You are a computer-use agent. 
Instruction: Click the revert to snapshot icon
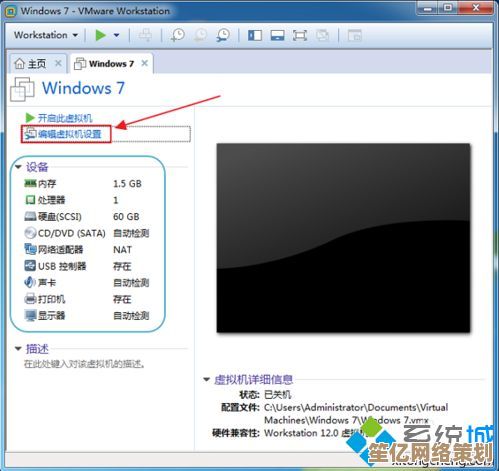tap(200, 35)
